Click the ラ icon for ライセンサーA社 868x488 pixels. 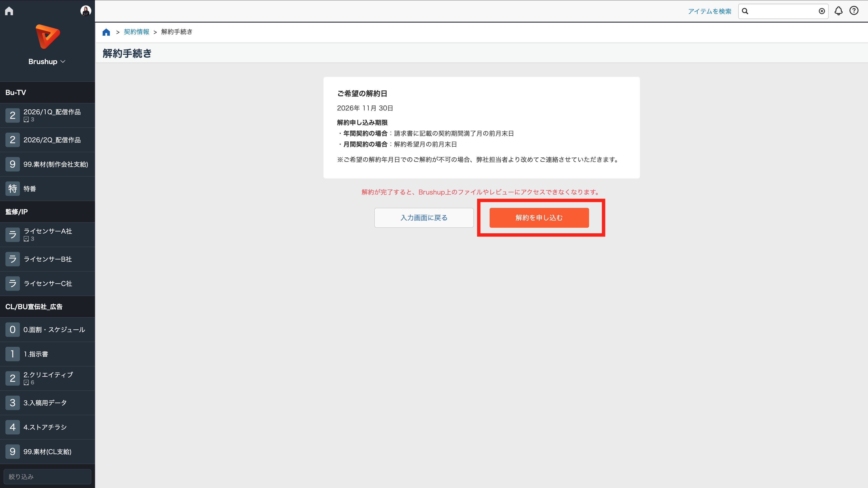pyautogui.click(x=12, y=235)
